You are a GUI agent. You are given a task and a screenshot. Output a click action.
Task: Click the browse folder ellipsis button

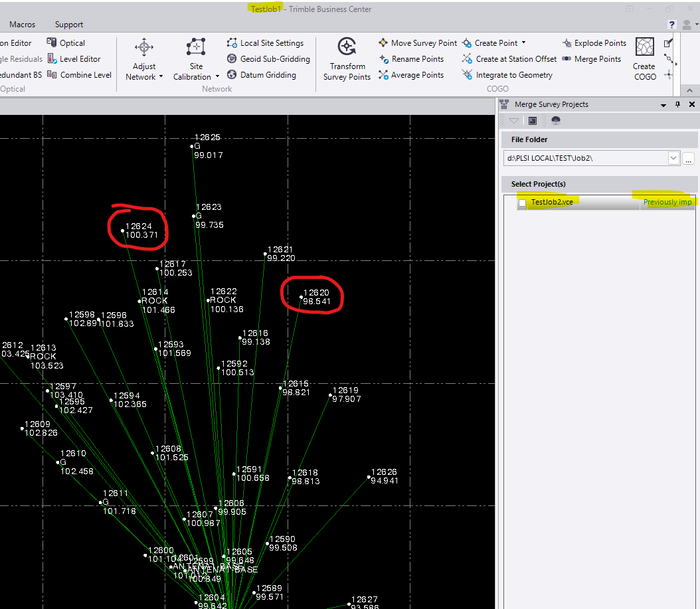click(689, 158)
